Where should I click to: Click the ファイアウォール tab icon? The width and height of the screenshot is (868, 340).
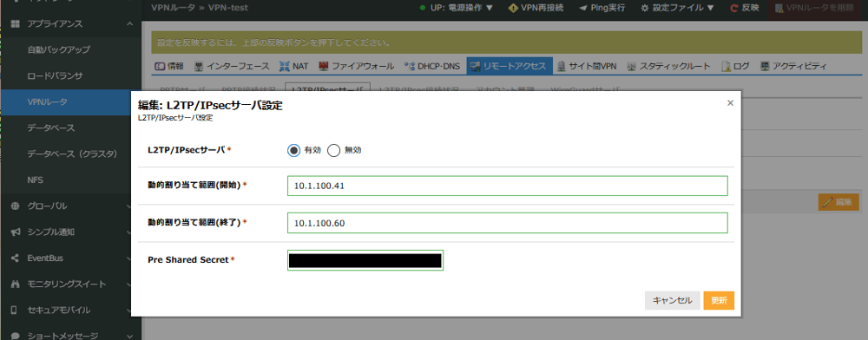click(324, 66)
